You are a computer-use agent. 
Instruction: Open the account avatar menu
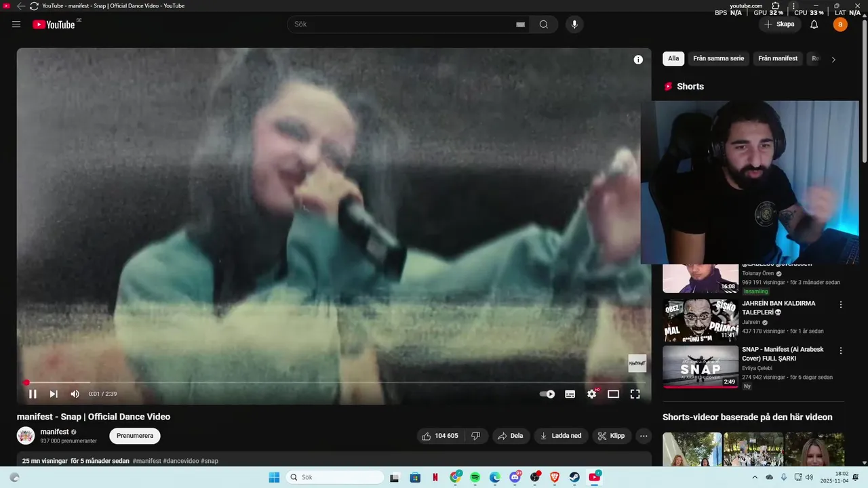point(840,24)
